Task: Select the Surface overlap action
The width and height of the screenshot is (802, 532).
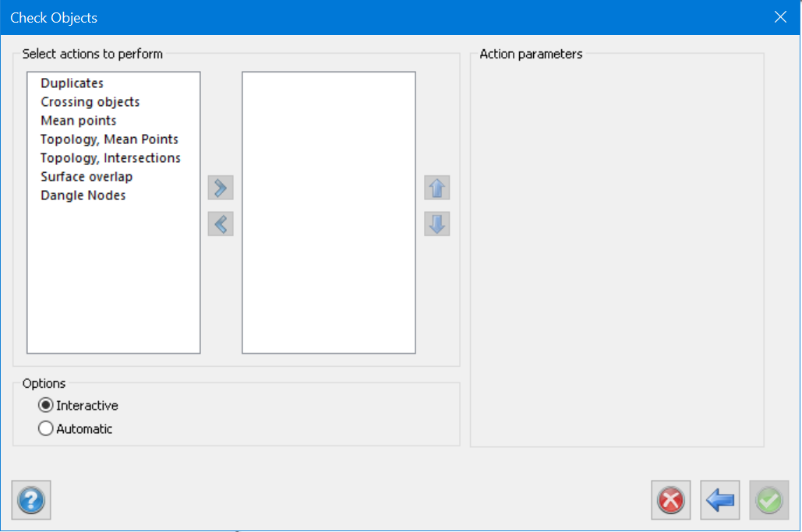Action: (87, 177)
